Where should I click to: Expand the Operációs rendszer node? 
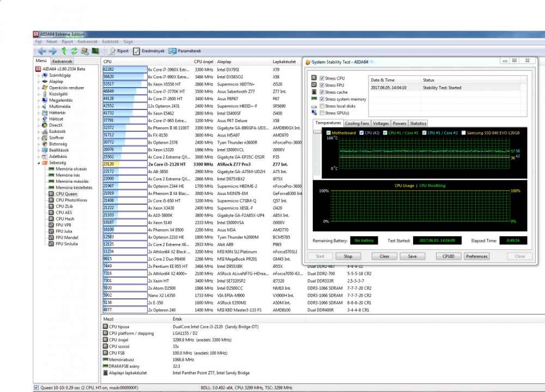(x=39, y=88)
